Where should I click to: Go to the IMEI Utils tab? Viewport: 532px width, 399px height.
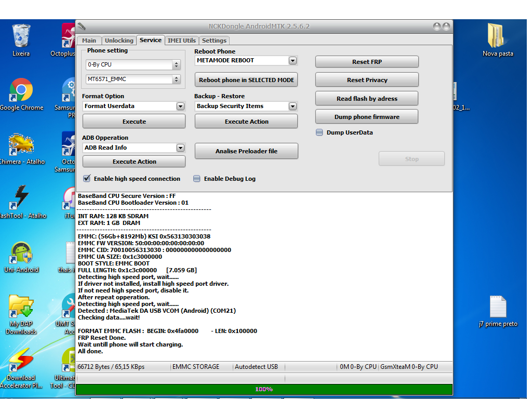182,41
